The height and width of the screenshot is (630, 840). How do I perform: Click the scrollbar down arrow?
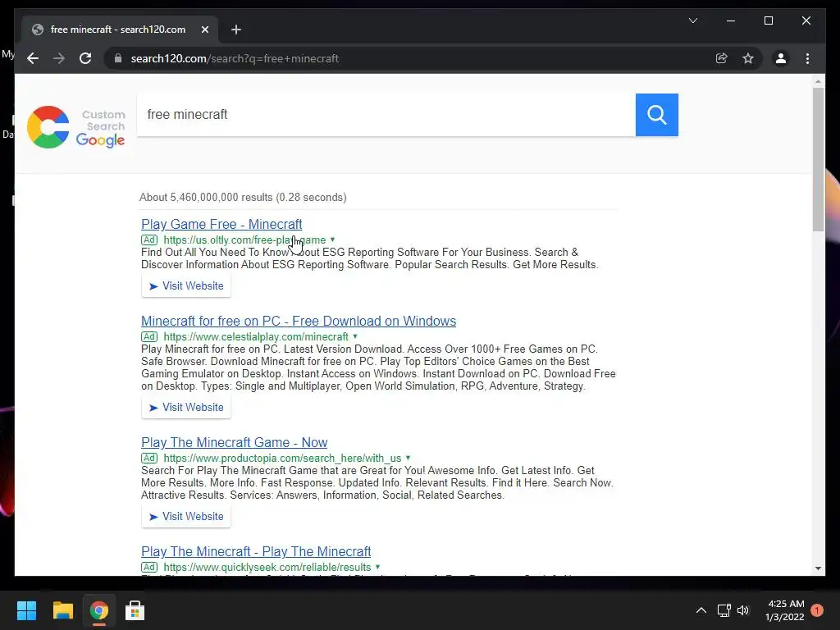coord(818,568)
